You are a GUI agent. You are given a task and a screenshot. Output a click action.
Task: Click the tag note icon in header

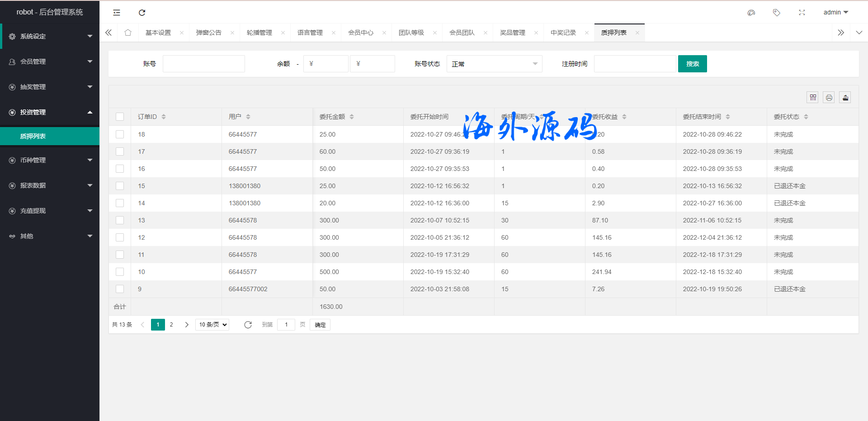776,13
